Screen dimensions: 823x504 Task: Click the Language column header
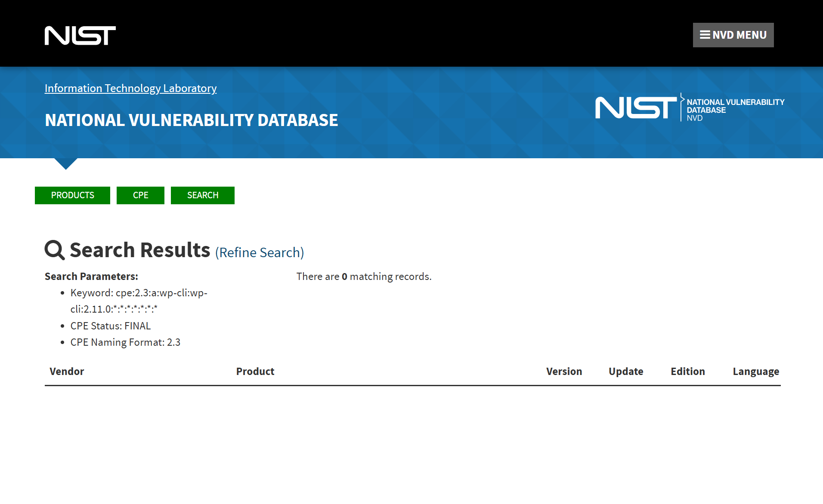tap(755, 372)
